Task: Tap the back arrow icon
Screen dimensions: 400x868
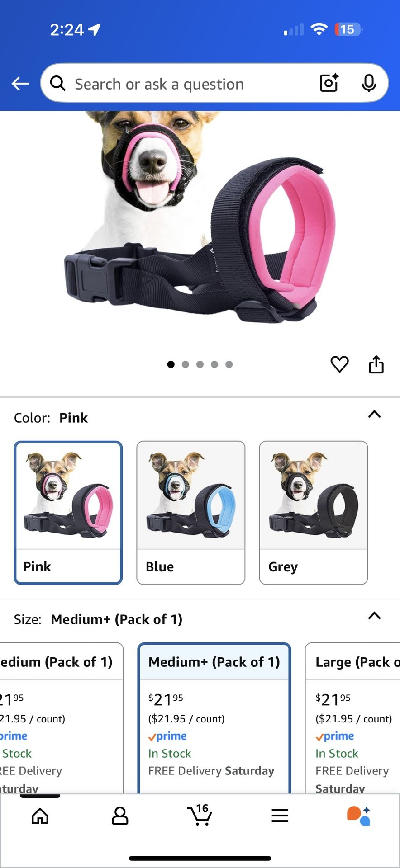Action: 20,84
